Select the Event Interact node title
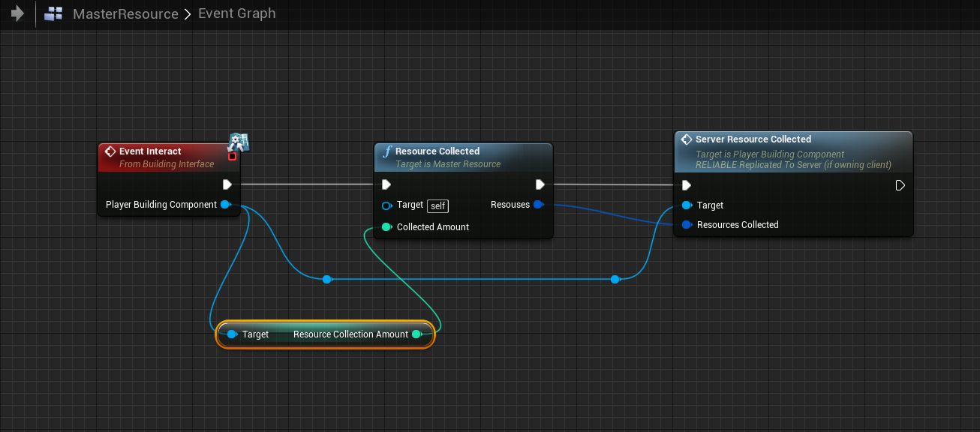Screen dimensions: 980x432 [x=150, y=151]
